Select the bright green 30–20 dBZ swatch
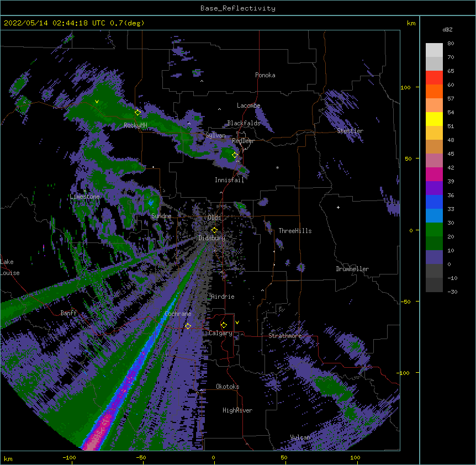 (x=434, y=230)
